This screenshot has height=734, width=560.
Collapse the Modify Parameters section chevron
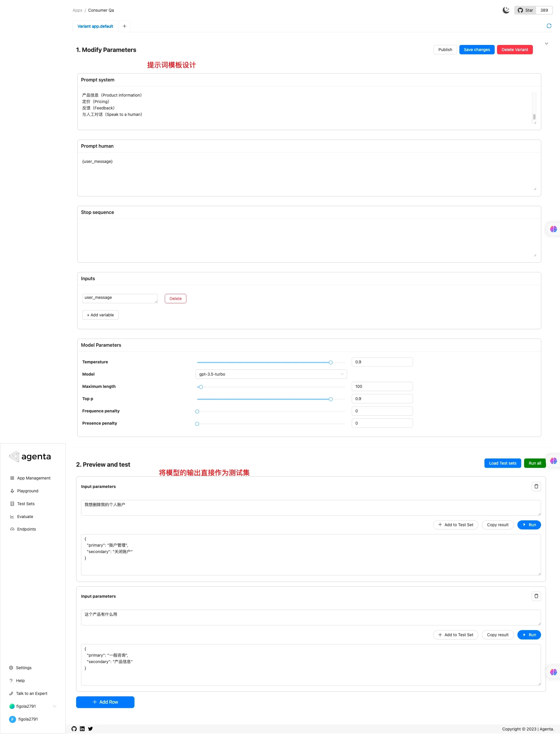[x=546, y=44]
